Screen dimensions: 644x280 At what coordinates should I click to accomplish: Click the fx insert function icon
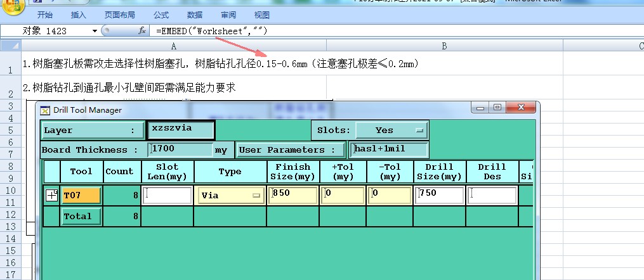click(142, 31)
